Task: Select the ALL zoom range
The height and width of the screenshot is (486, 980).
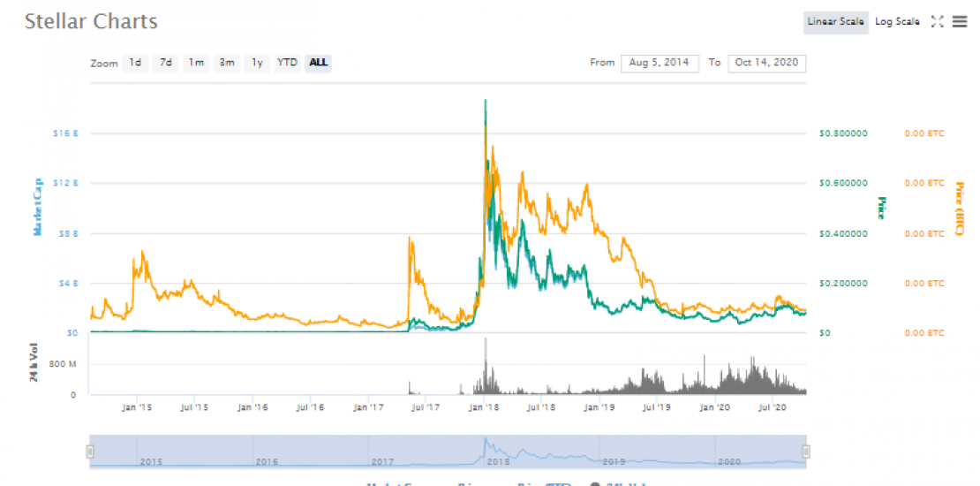Action: coord(319,63)
